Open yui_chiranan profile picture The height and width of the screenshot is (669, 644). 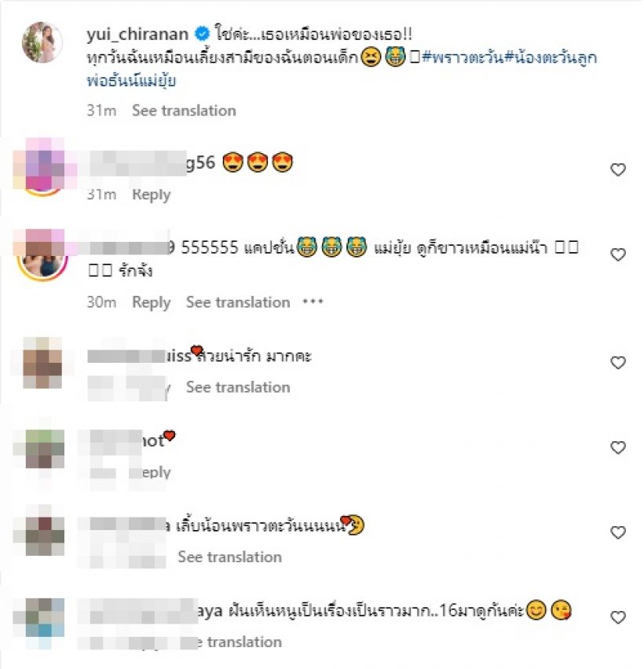42,42
